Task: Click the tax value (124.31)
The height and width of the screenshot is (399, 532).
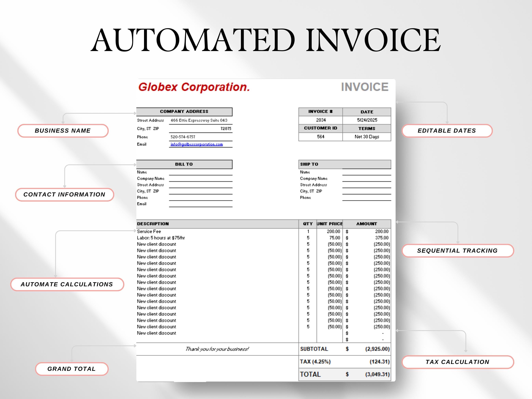Action: (379, 362)
